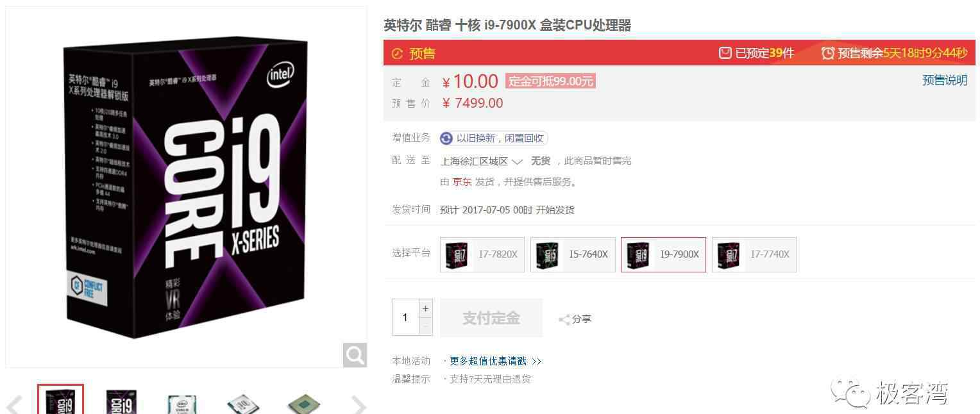Select the I5-7640X platform option

pos(573,254)
